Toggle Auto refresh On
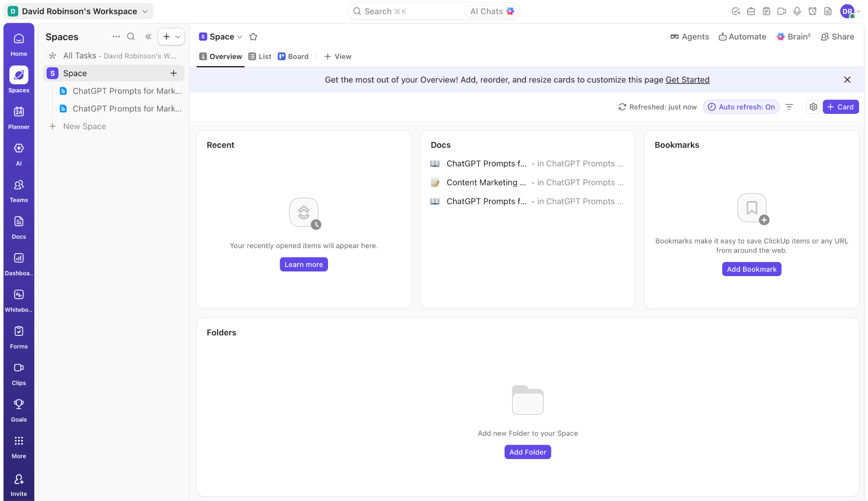 coord(741,107)
